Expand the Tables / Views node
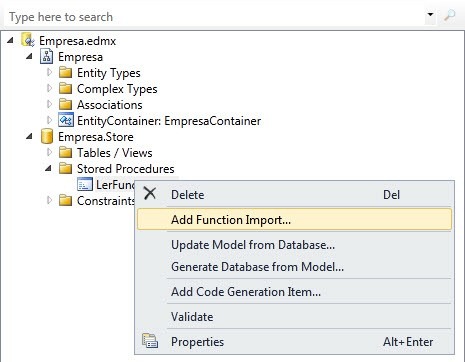465x362 pixels. click(50, 152)
